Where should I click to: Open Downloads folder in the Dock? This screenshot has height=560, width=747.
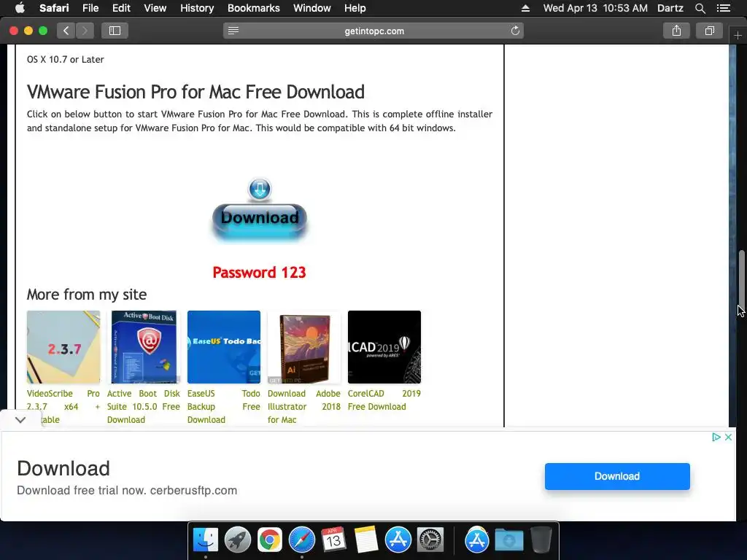508,540
